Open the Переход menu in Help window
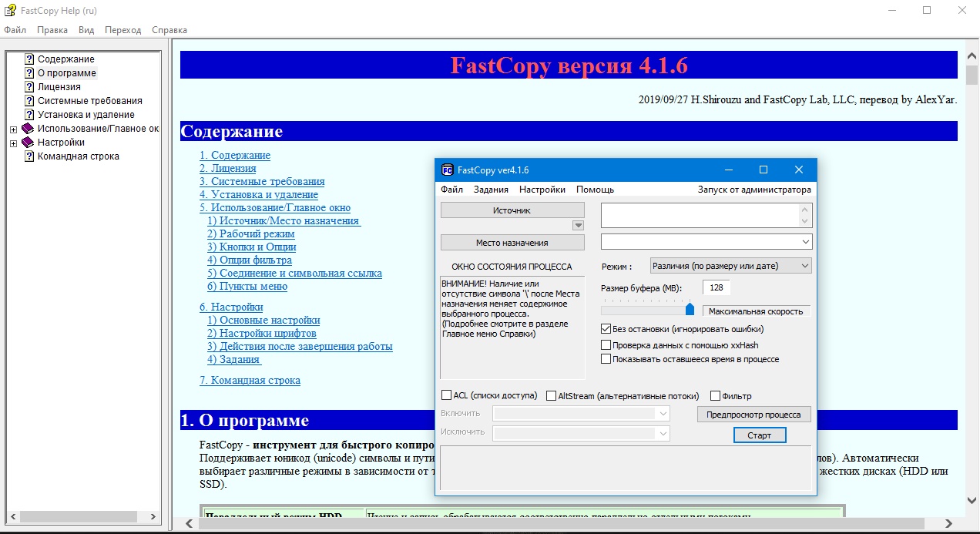The height and width of the screenshot is (534, 980). pos(123,30)
